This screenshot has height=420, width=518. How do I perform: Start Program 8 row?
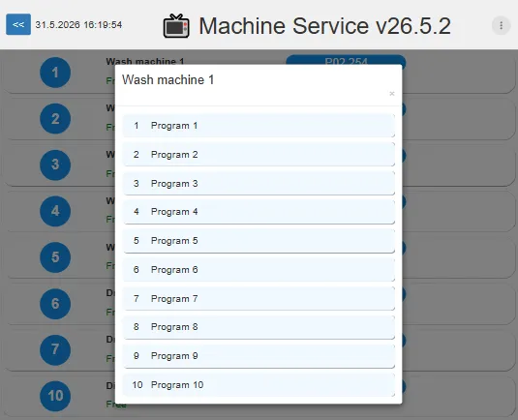pyautogui.click(x=259, y=327)
